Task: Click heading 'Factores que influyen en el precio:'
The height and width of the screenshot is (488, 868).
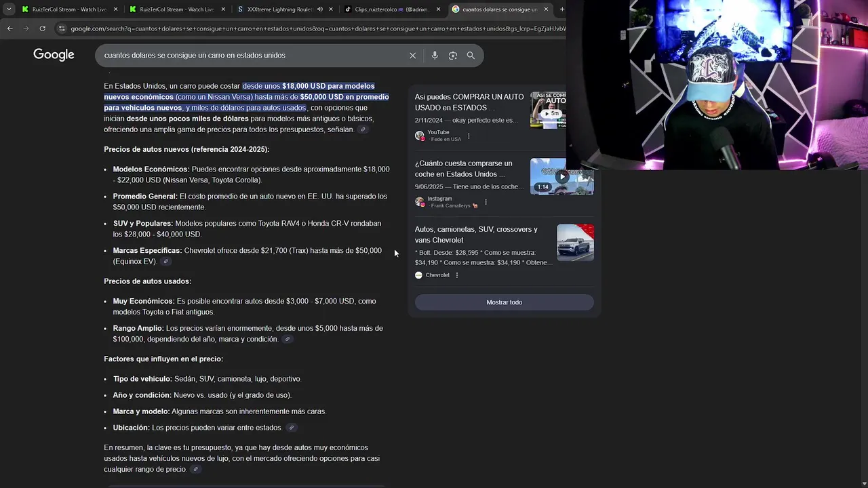Action: click(x=163, y=359)
